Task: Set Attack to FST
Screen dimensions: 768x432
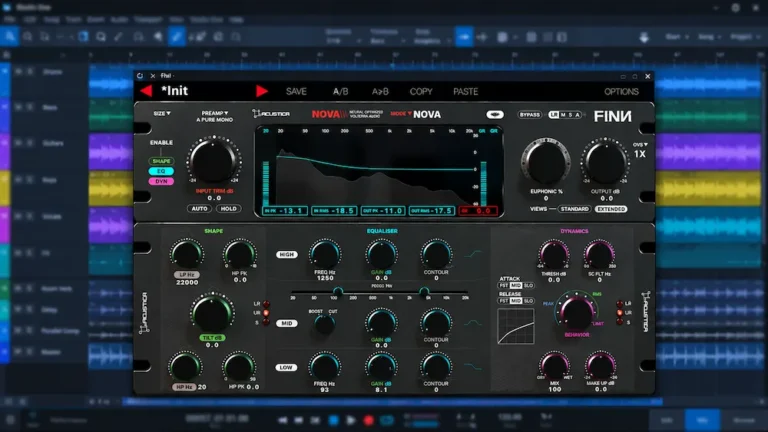Action: tap(504, 286)
